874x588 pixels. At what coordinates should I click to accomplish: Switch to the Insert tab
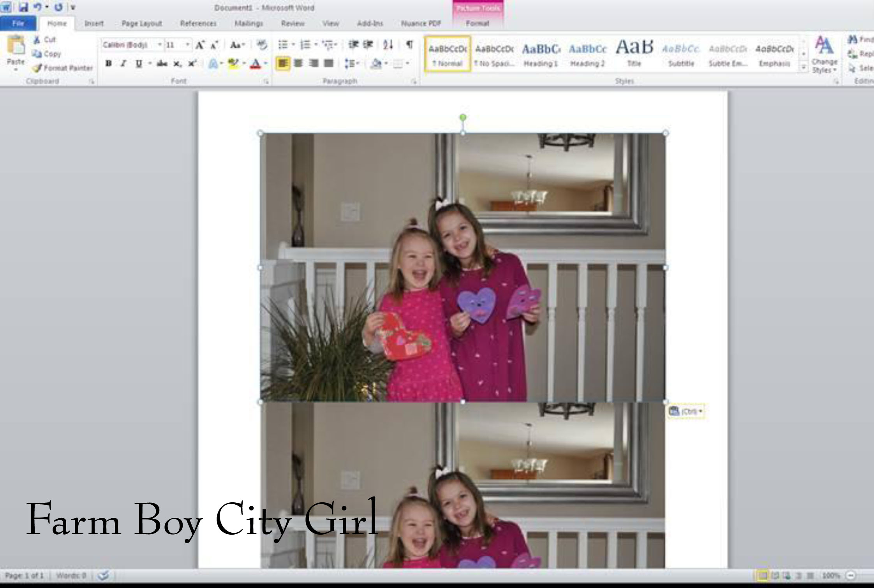(x=94, y=23)
